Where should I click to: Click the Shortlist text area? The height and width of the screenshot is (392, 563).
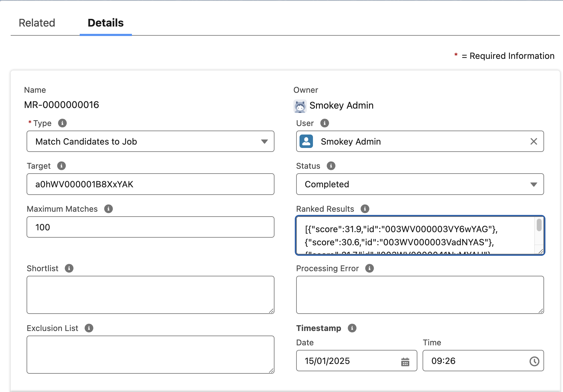coord(151,295)
